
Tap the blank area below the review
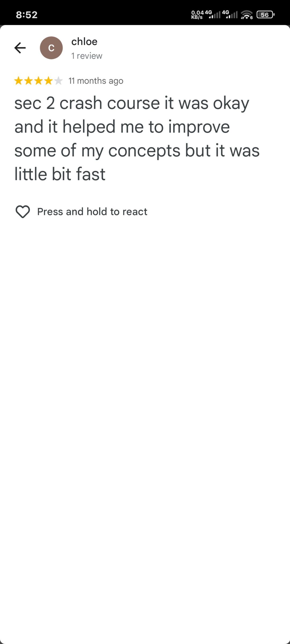145,402
